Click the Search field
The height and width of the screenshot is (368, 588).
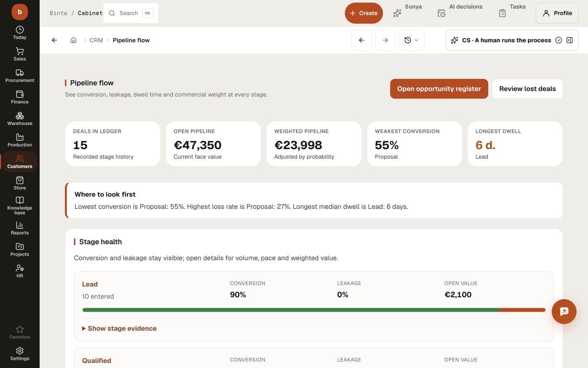(x=131, y=13)
